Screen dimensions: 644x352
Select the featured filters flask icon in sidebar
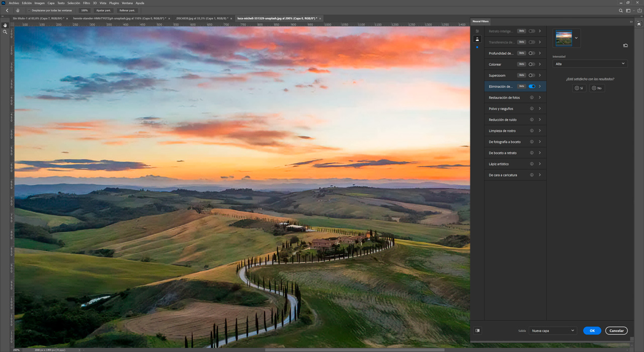coord(477,39)
